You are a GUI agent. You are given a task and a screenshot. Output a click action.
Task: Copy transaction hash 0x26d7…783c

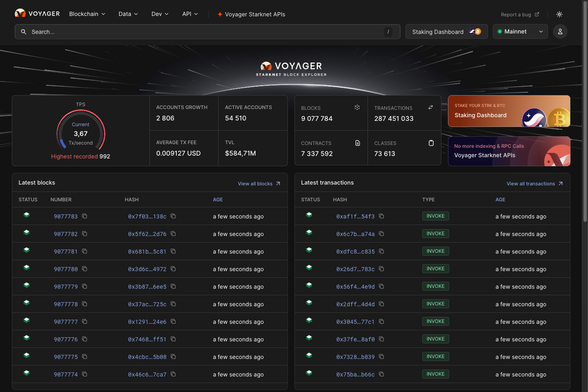tap(381, 269)
